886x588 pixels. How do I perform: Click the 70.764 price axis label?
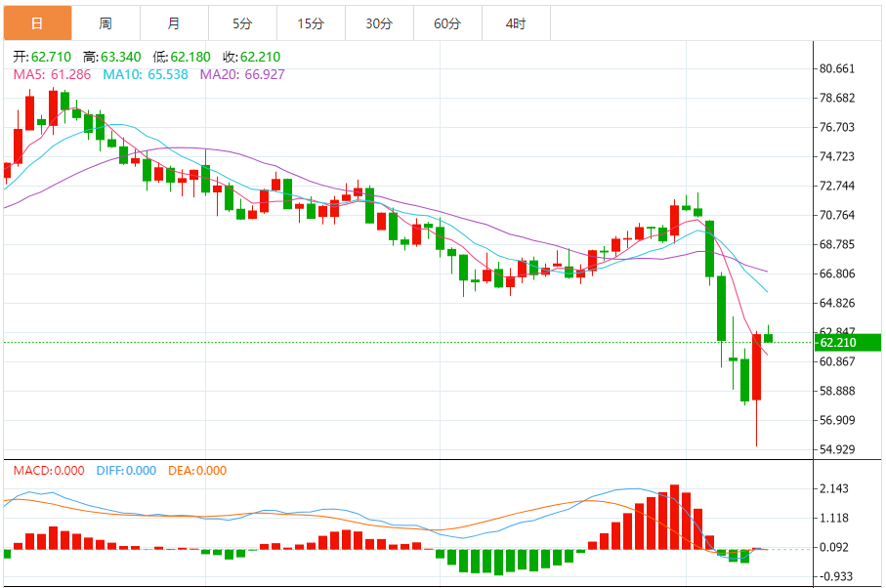[x=837, y=215]
